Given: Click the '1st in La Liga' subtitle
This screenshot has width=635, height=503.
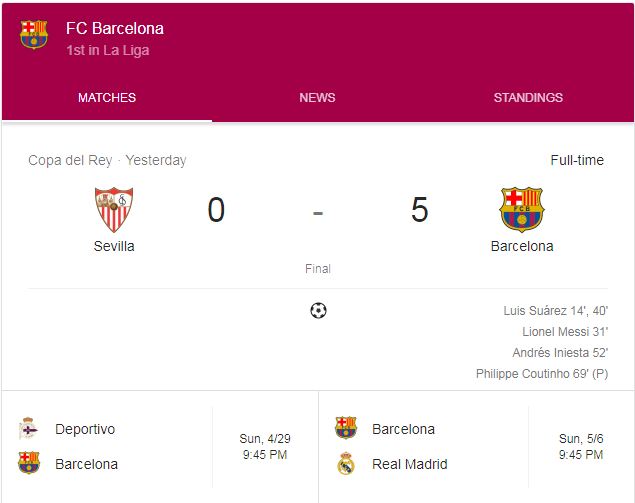Looking at the screenshot, I should tap(108, 50).
